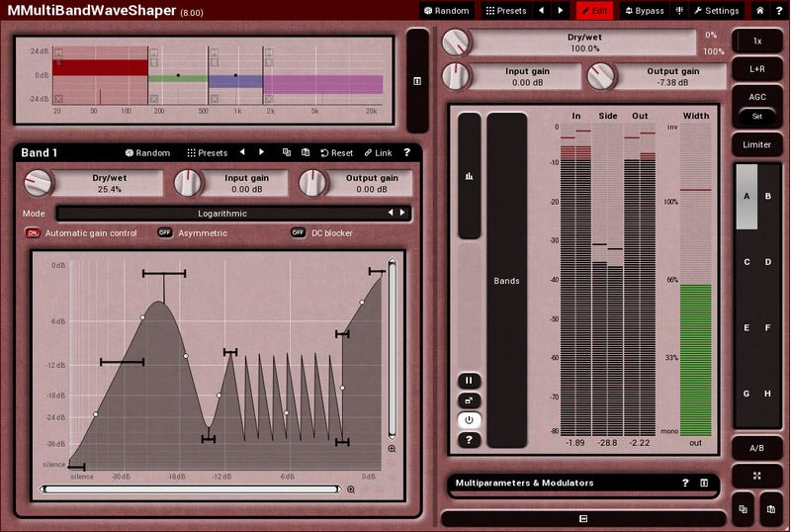Open meter panel help question mark
This screenshot has width=791, height=532.
point(469,440)
